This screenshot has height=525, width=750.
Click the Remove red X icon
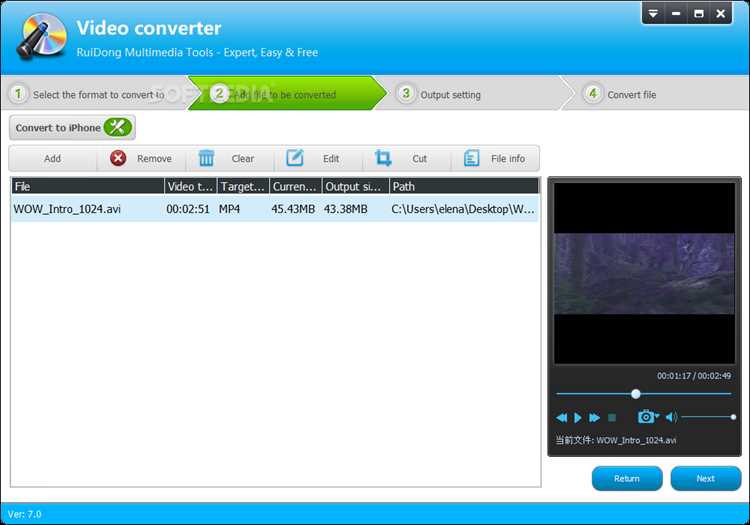coord(118,158)
